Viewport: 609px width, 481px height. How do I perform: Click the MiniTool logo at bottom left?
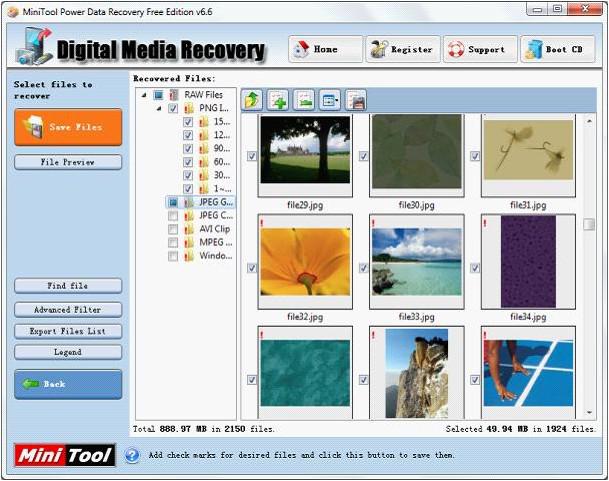(65, 455)
